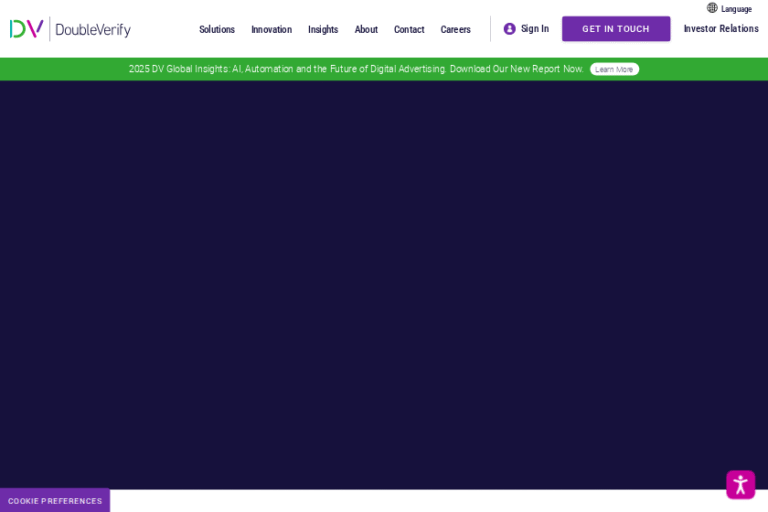Screen dimensions: 768x512
Task: Expand the Insights navigation item
Action: [323, 30]
